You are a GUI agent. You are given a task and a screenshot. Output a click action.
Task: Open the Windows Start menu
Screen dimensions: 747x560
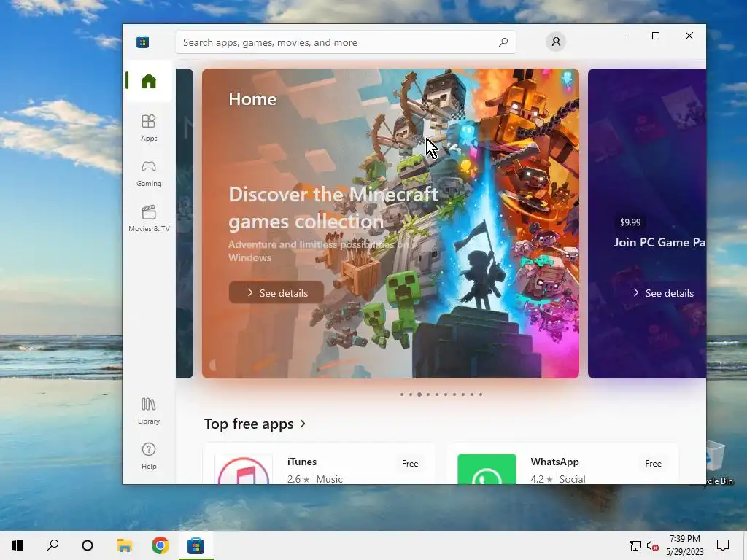[18, 545]
